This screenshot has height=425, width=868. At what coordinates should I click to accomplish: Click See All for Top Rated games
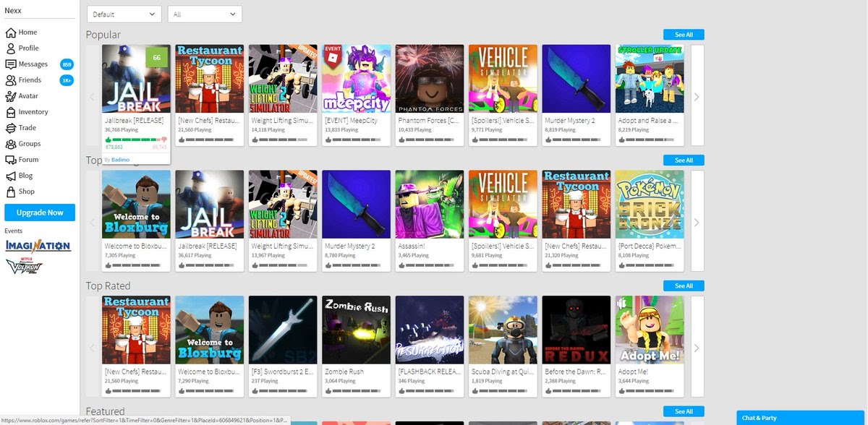pyautogui.click(x=684, y=286)
